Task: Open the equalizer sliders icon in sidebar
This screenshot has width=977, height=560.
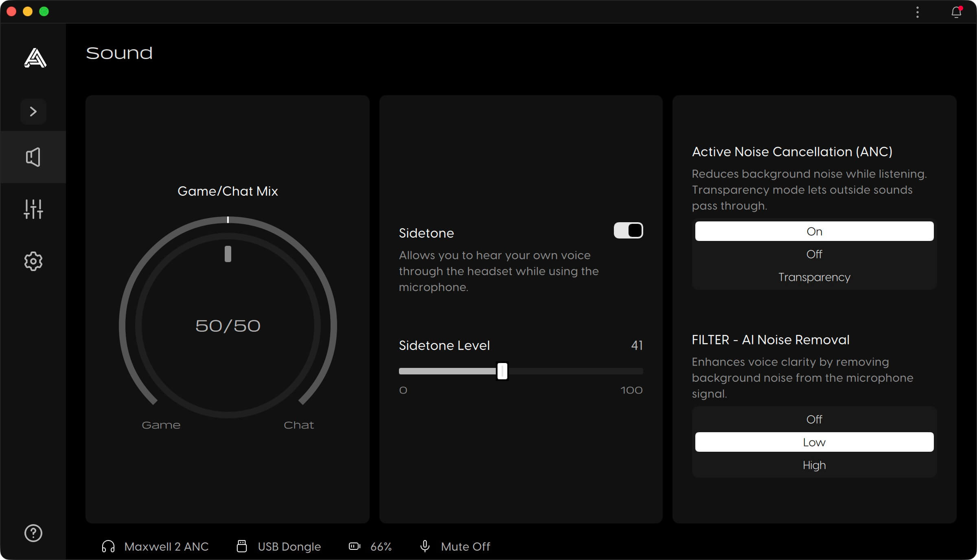Action: (x=33, y=209)
